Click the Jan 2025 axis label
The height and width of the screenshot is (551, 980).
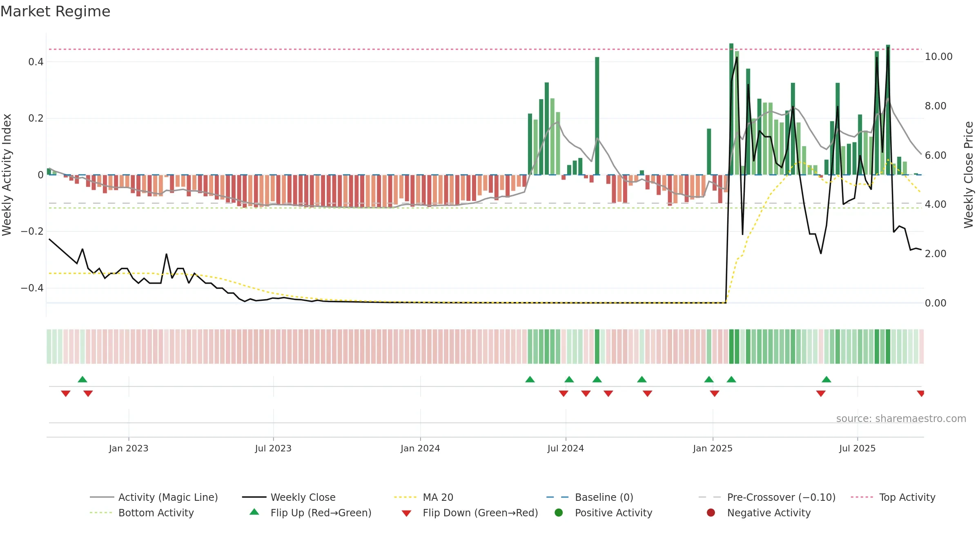pos(713,448)
